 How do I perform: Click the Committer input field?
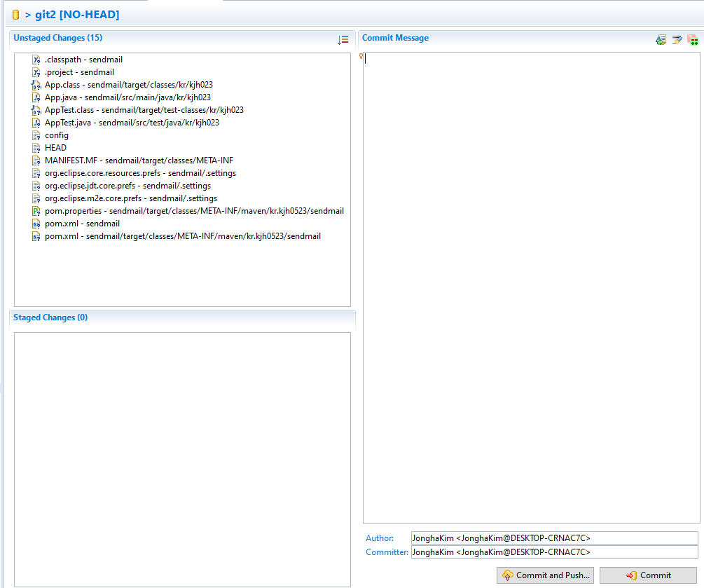point(555,552)
